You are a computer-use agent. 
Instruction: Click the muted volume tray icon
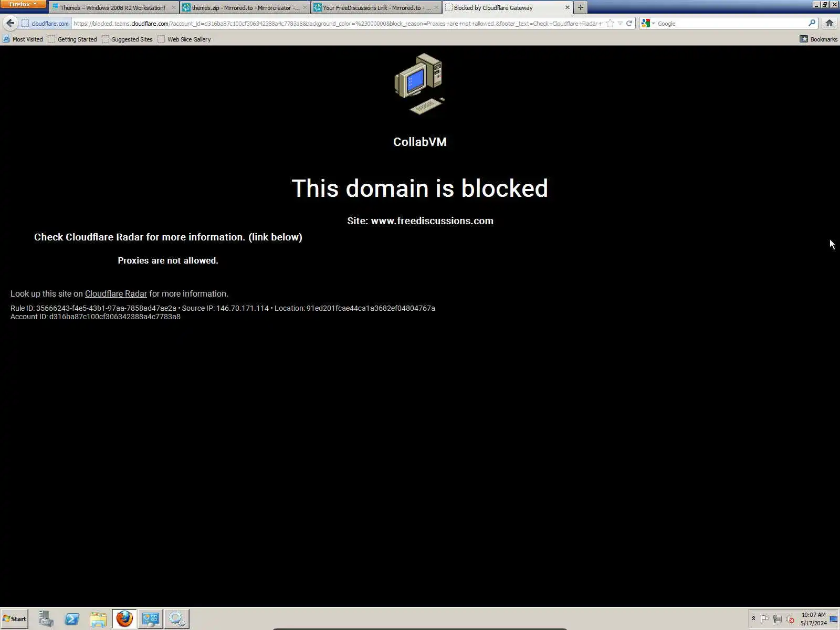[x=790, y=619]
